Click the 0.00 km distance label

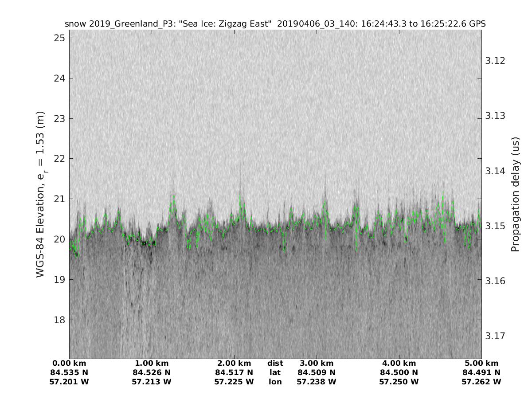click(x=69, y=363)
